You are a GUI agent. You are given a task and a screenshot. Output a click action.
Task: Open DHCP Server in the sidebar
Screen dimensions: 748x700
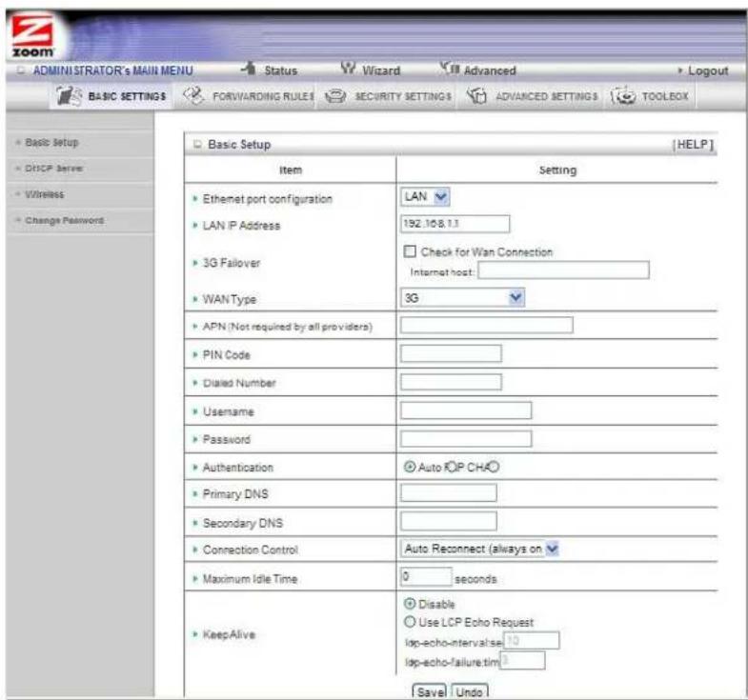[x=54, y=169]
